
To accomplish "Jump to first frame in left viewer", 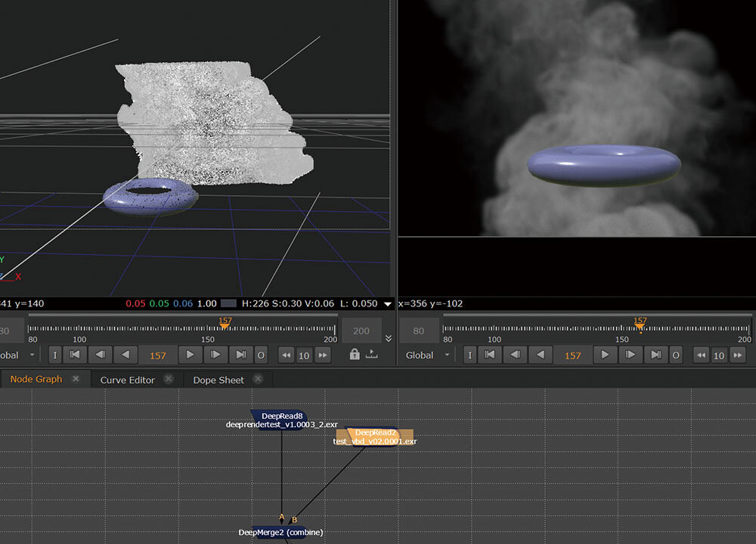I will (x=75, y=355).
